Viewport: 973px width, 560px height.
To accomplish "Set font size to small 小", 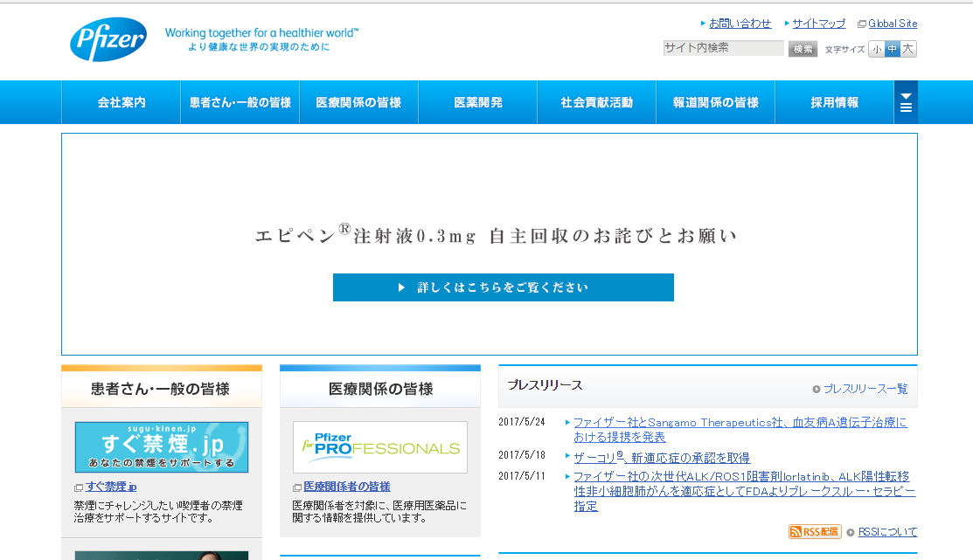I will 877,49.
